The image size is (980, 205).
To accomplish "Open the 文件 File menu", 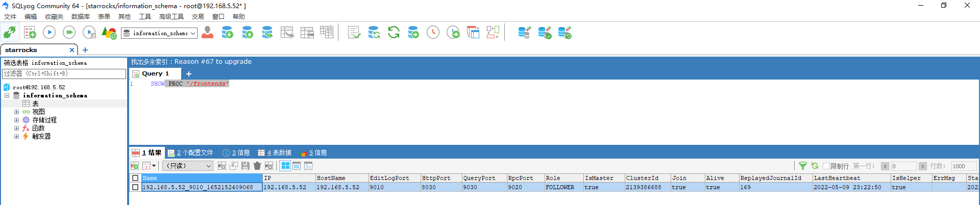I will (x=10, y=17).
